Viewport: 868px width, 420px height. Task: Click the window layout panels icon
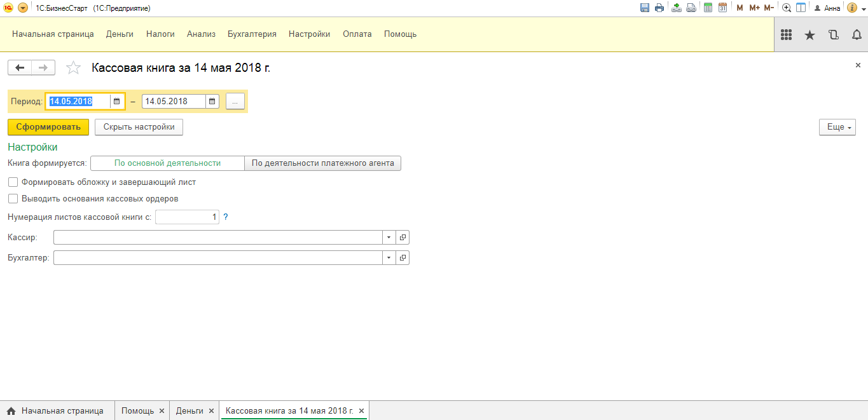point(801,8)
